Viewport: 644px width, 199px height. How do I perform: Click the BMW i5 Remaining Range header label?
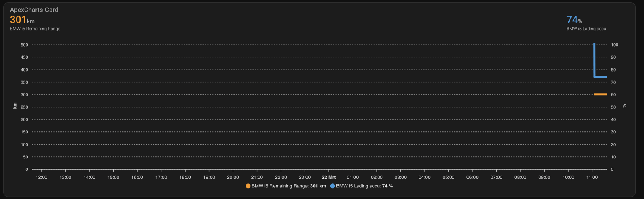(35, 29)
